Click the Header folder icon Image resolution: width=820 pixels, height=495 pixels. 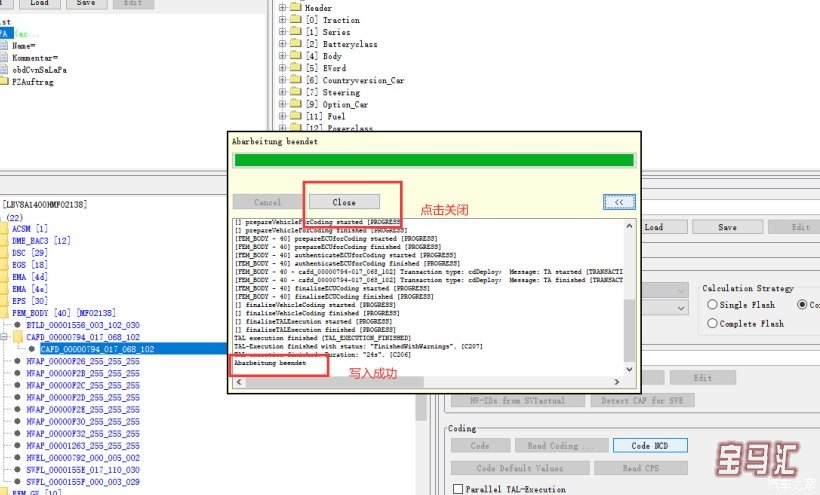click(x=296, y=7)
